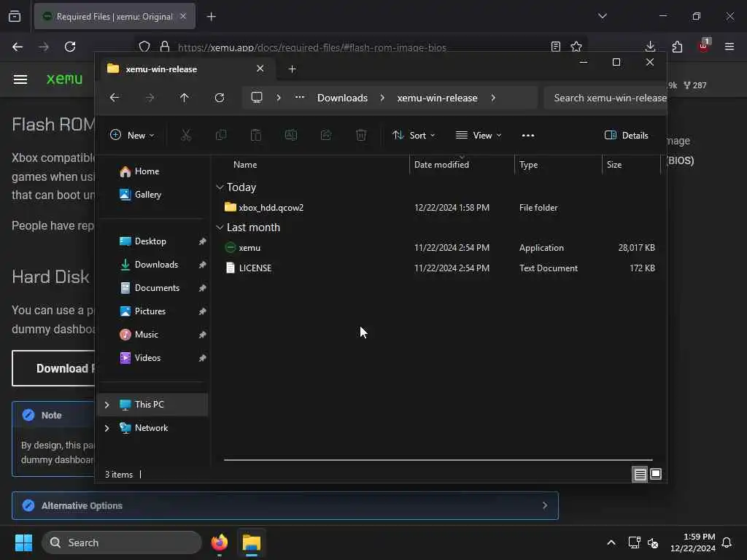Screen dimensions: 747x560
Task: Click the This PC monitor icon in address bar
Action: coord(257,98)
